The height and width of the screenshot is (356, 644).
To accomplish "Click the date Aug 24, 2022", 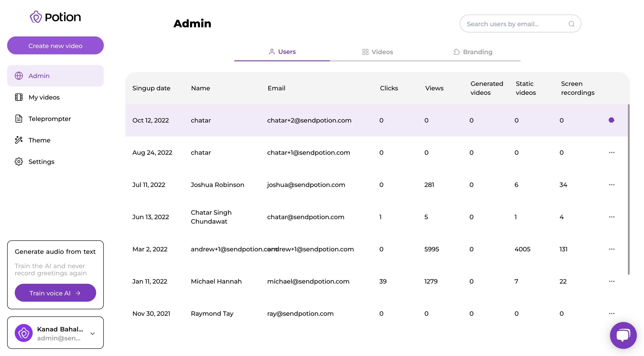I will pyautogui.click(x=152, y=153).
